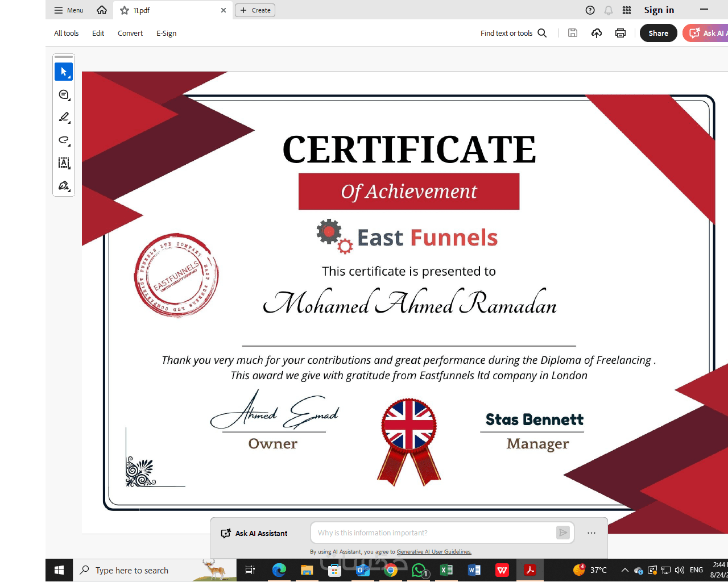The image size is (728, 582).
Task: Open the Adobe apps grid
Action: pos(627,10)
